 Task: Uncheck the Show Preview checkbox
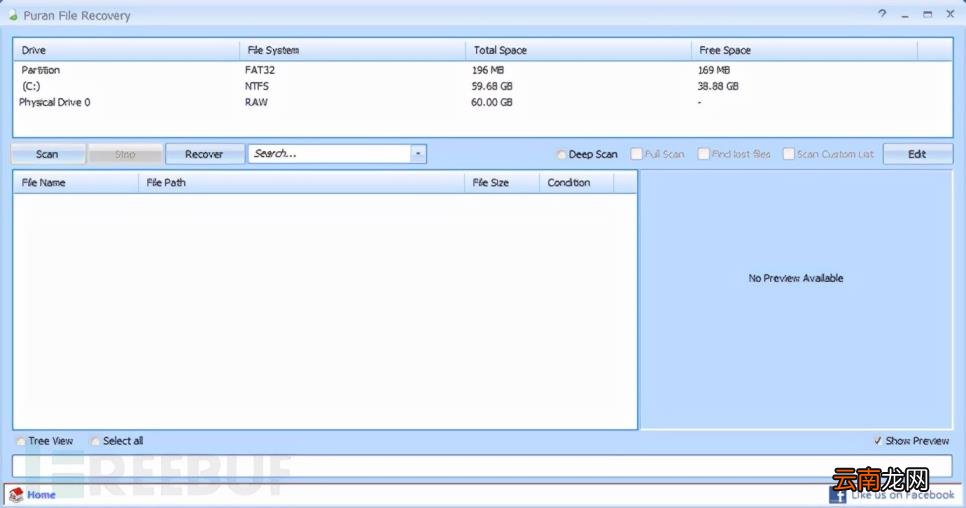click(x=877, y=441)
